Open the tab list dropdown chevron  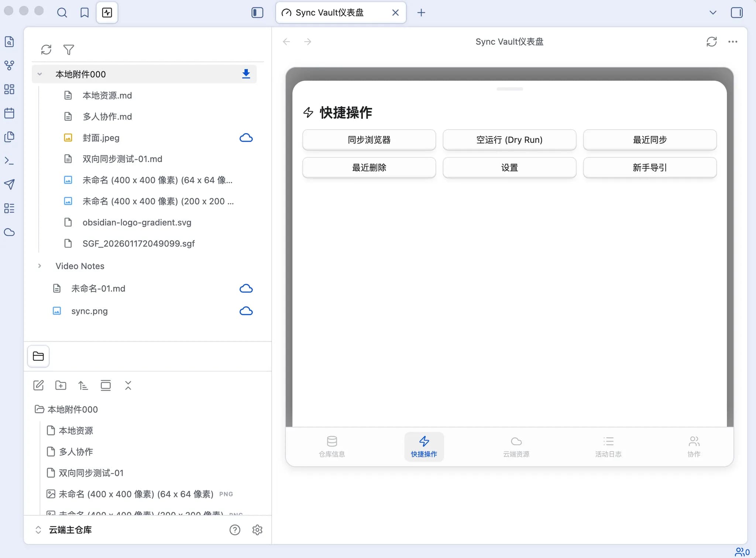pyautogui.click(x=713, y=13)
